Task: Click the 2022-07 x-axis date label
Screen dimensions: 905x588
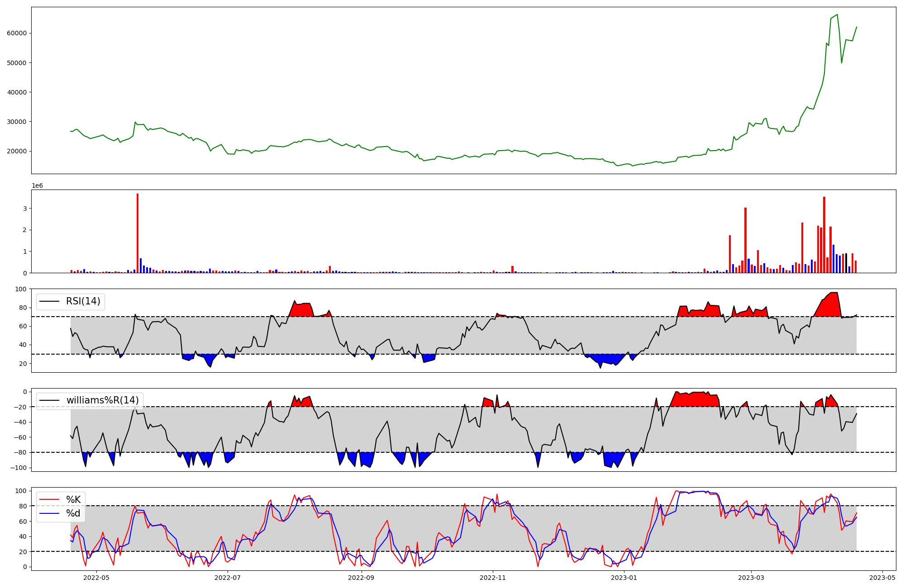Action: tap(228, 578)
